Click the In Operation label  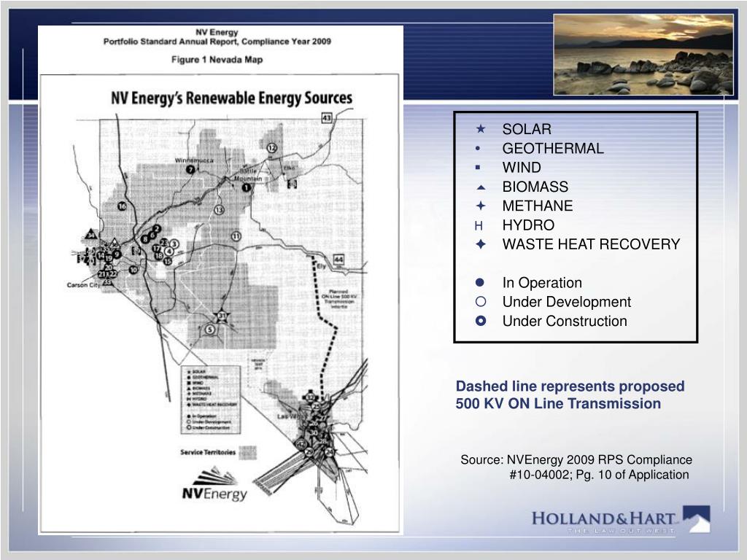click(542, 282)
